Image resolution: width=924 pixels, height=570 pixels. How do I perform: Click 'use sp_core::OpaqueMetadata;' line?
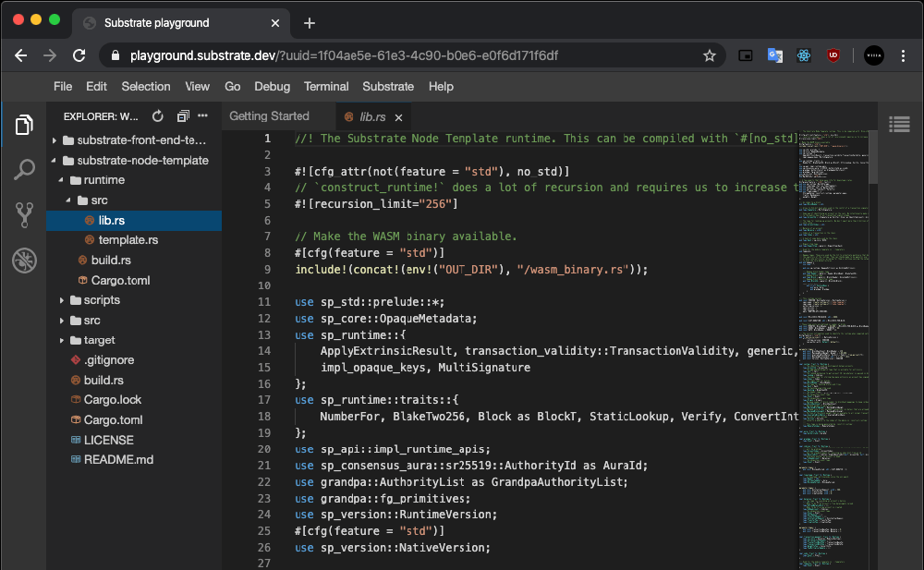pyautogui.click(x=386, y=319)
